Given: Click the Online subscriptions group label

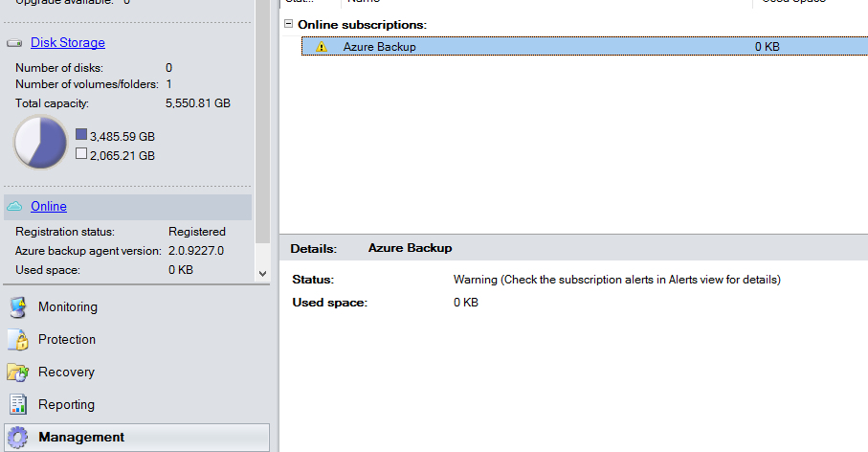Looking at the screenshot, I should pyautogui.click(x=362, y=24).
